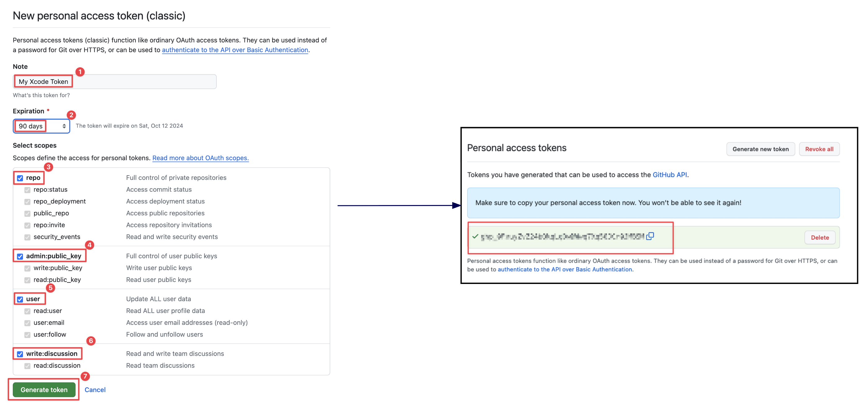
Task: Click the Generate token button
Action: [43, 390]
